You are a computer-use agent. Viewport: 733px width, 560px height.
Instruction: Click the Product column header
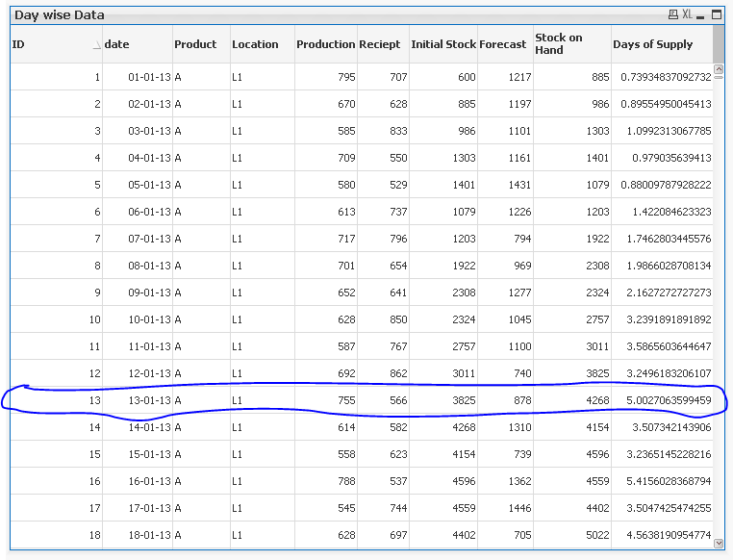(195, 44)
